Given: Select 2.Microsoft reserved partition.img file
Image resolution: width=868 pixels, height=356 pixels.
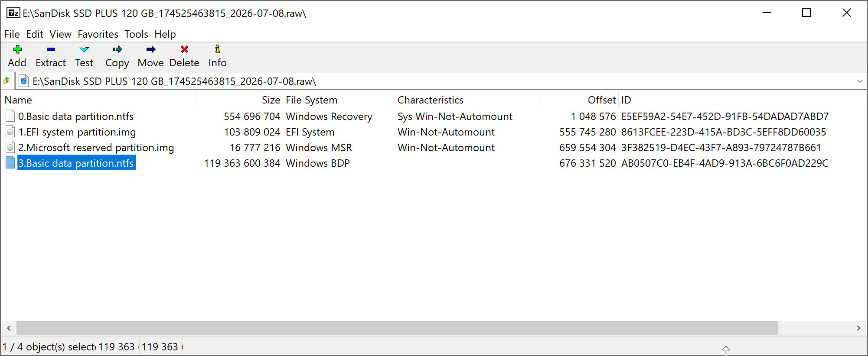Looking at the screenshot, I should [96, 147].
